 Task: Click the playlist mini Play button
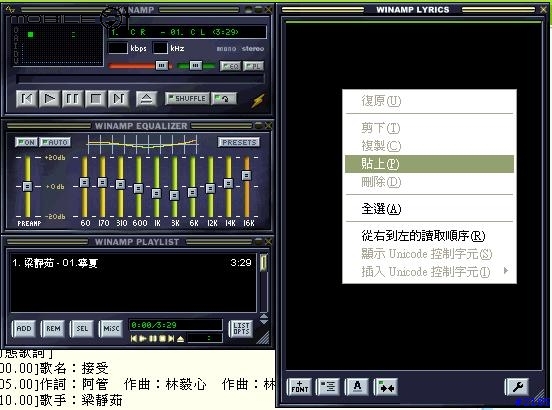click(x=143, y=339)
